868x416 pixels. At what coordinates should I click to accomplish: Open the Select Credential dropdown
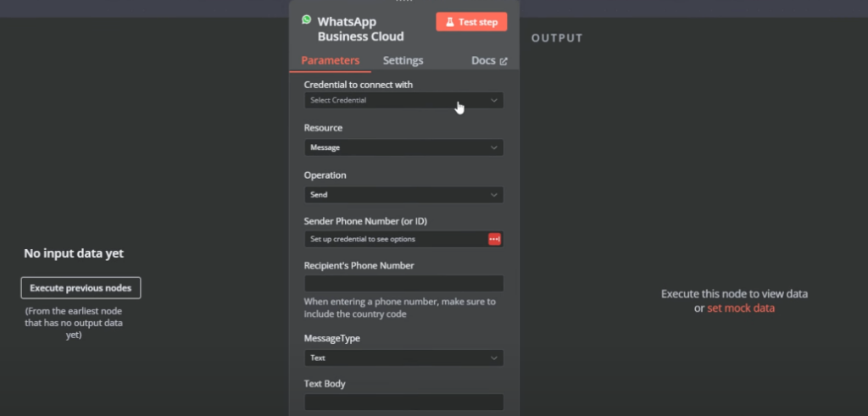(x=403, y=100)
